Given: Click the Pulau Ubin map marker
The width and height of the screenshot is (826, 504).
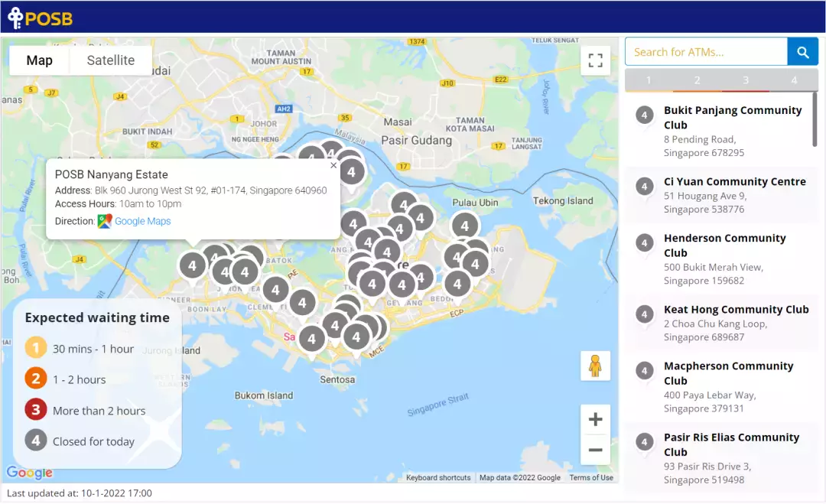Looking at the screenshot, I should coord(465,226).
